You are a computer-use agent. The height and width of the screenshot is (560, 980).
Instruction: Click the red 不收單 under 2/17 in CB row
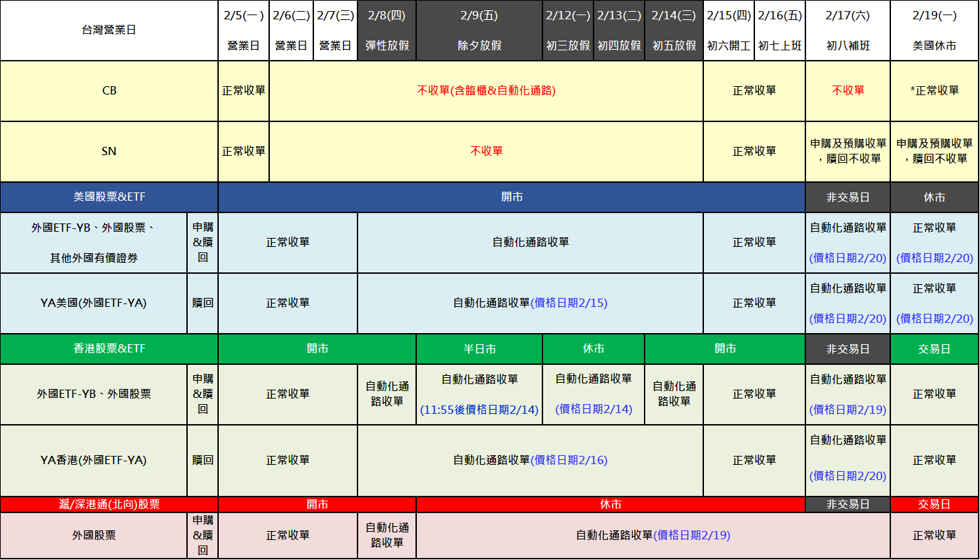(848, 91)
